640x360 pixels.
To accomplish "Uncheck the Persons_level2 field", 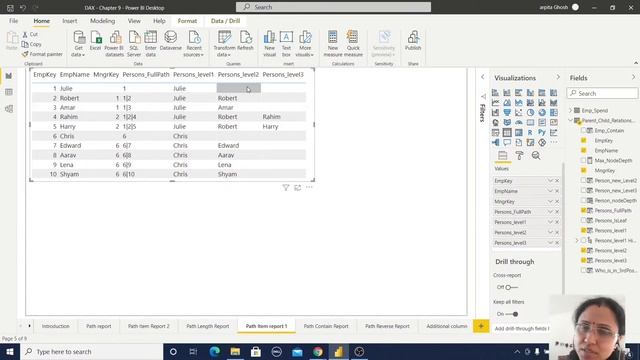I will tap(583, 250).
